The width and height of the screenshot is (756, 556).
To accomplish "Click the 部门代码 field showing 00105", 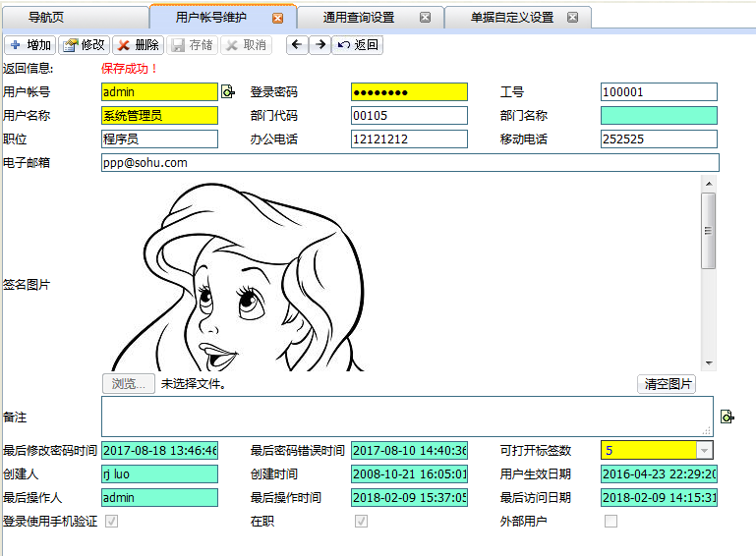I will (409, 116).
